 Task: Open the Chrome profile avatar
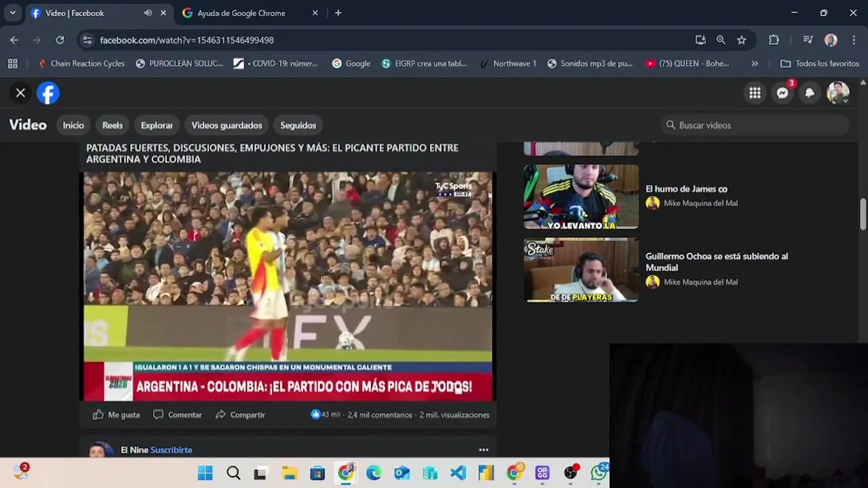click(831, 40)
